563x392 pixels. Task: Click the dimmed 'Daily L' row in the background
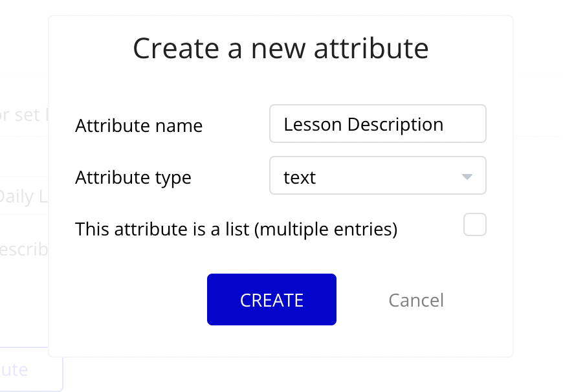pyautogui.click(x=24, y=197)
